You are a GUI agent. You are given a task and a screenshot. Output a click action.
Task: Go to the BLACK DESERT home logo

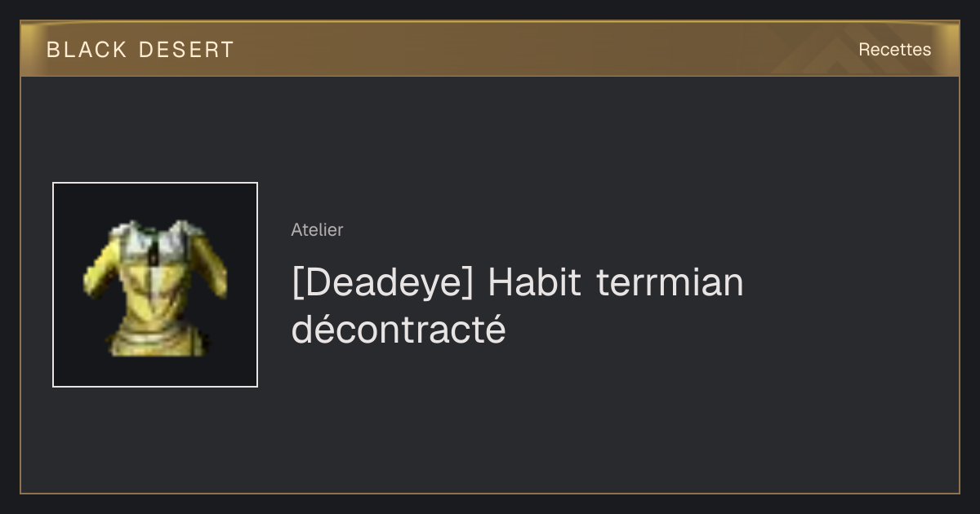point(140,50)
